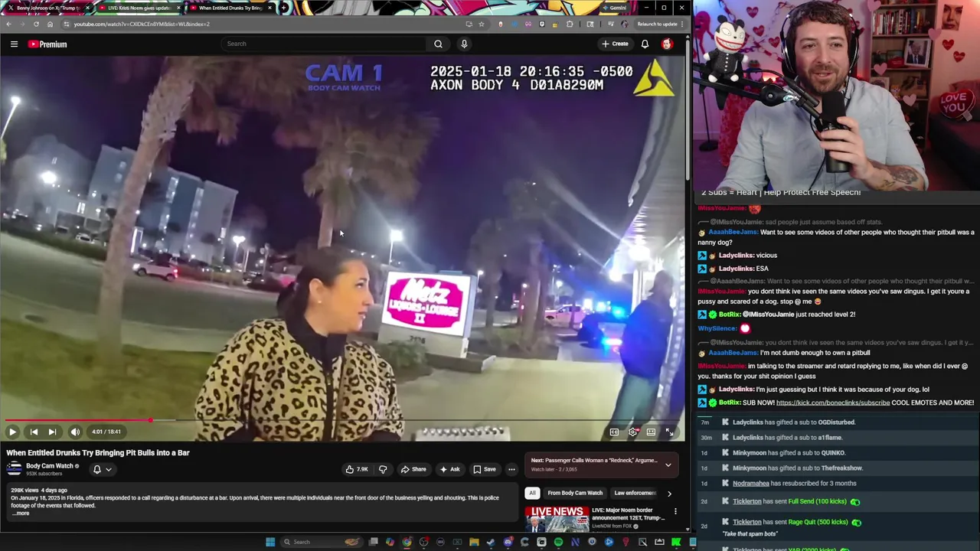Switch the player to theater mode
The width and height of the screenshot is (980, 551).
coord(651,432)
